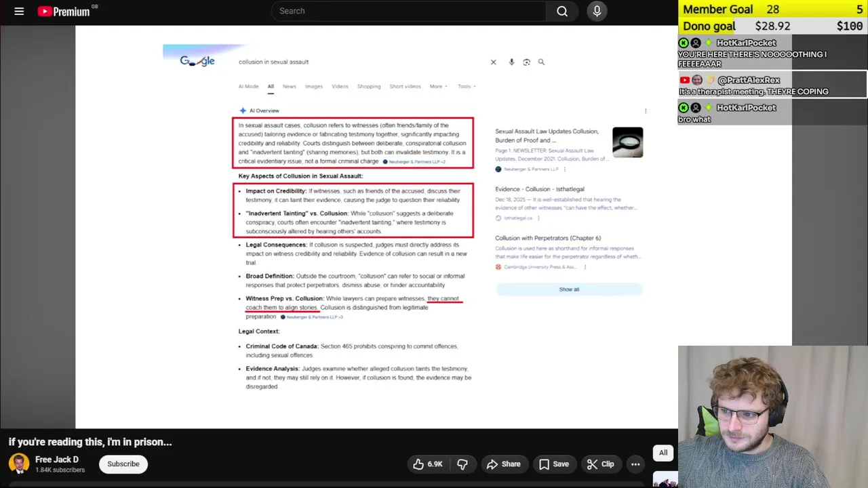Click the video title text
Screen dimensions: 868x488
[x=90, y=442]
